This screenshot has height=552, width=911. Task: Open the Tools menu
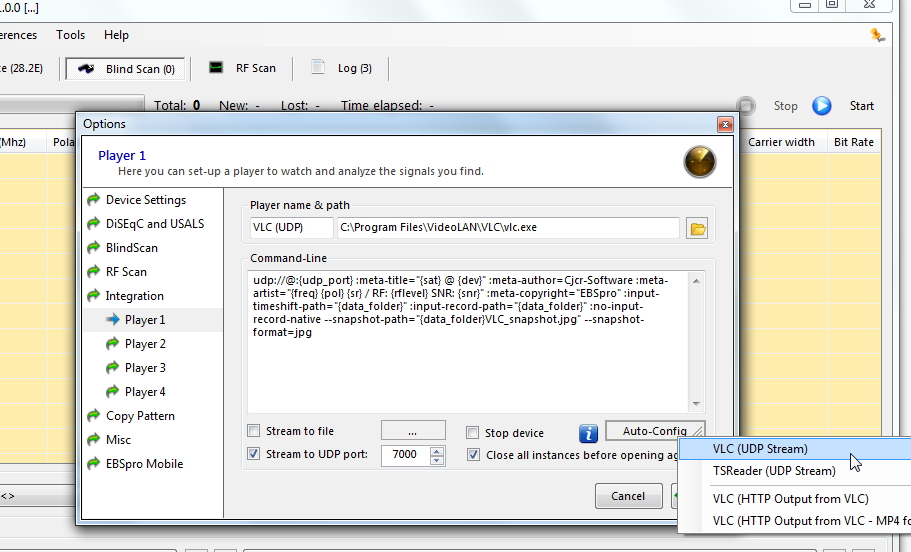coord(70,35)
